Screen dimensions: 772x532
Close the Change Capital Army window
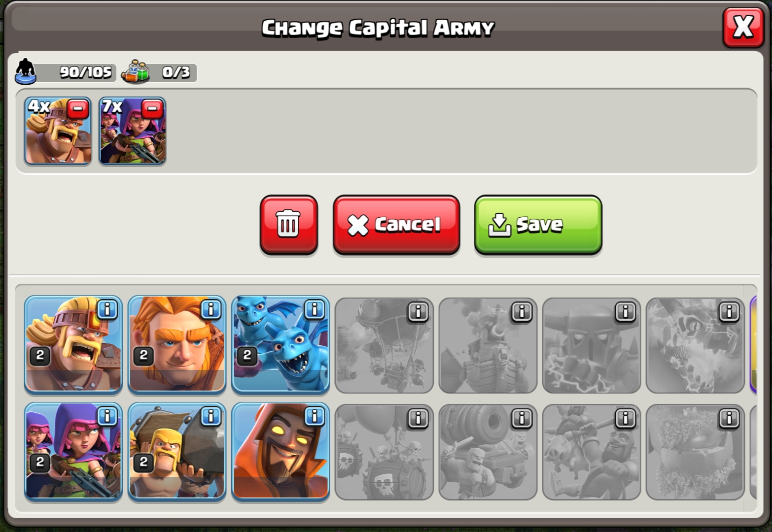tap(743, 27)
